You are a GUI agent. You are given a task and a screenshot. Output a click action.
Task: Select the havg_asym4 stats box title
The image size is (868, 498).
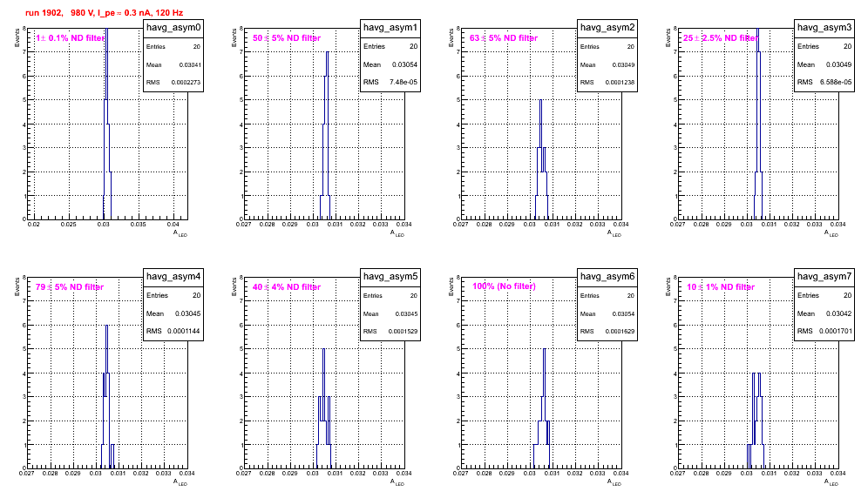[x=173, y=277]
